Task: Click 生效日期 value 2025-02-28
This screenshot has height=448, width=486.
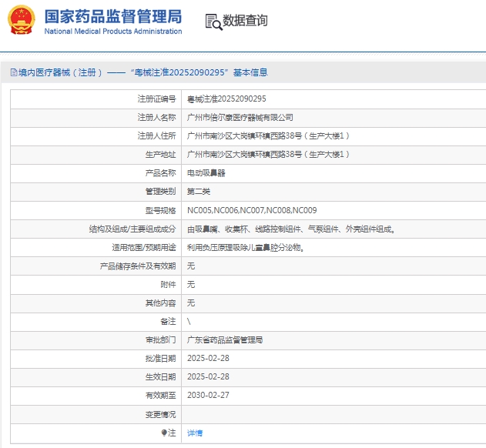Action: 208,376
